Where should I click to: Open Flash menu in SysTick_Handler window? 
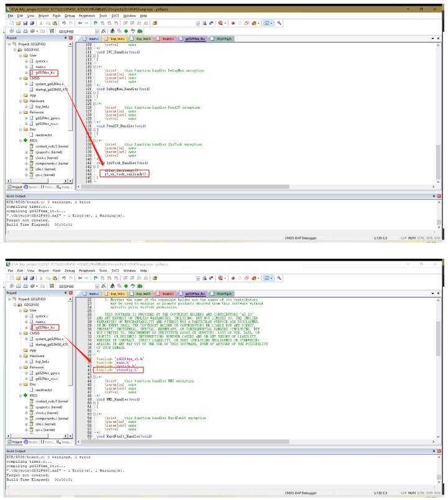point(57,16)
